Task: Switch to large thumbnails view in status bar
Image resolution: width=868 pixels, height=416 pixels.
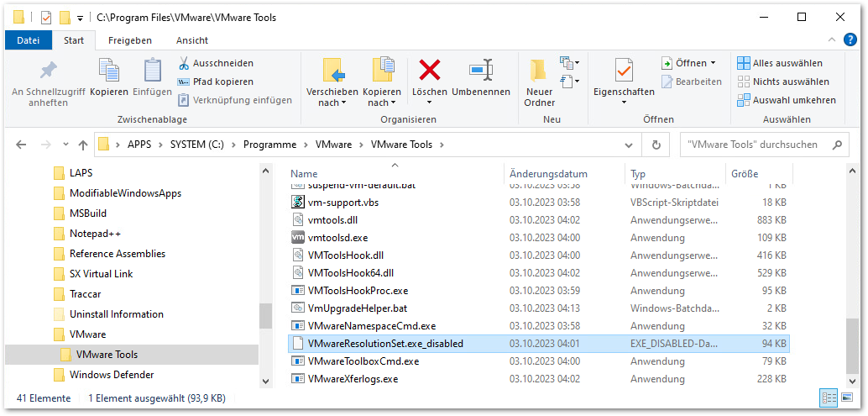Action: coord(846,398)
